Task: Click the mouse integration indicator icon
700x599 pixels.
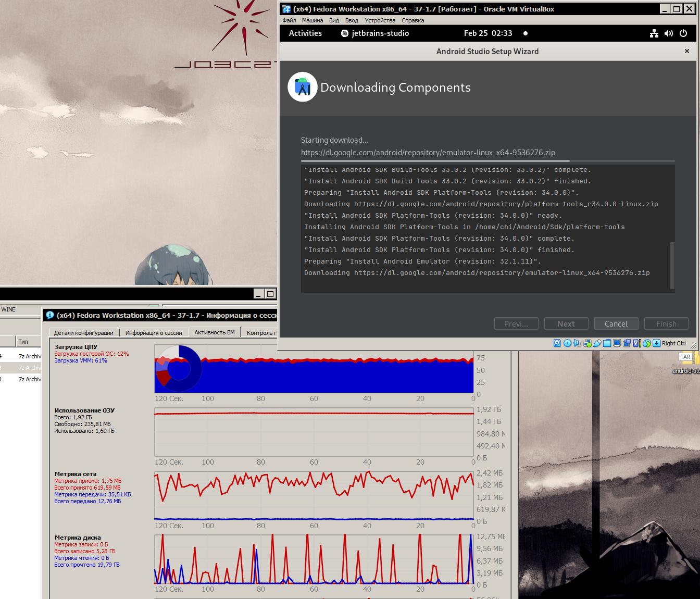Action: coord(647,343)
